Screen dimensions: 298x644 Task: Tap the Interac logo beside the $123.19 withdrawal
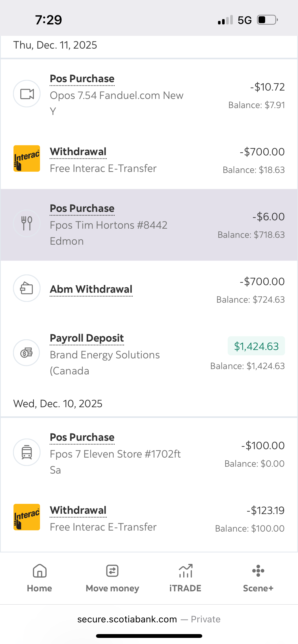pyautogui.click(x=27, y=517)
